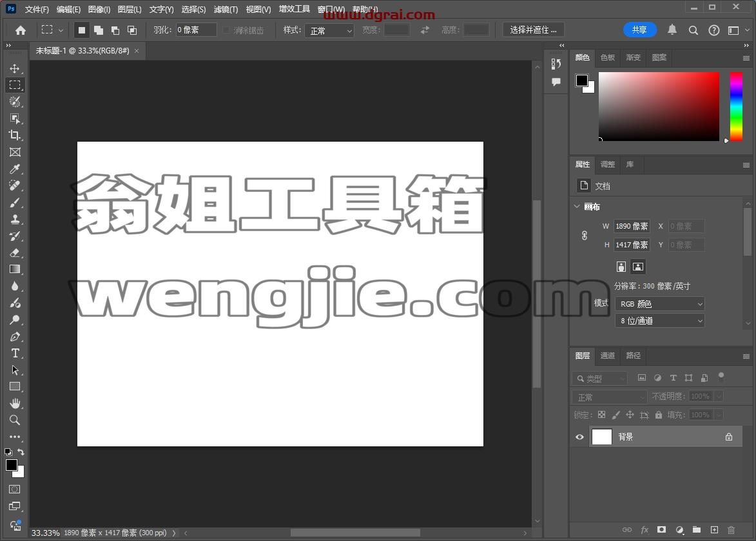Click the foreground color swatch in Color panel
The image size is (756, 541).
[x=582, y=80]
